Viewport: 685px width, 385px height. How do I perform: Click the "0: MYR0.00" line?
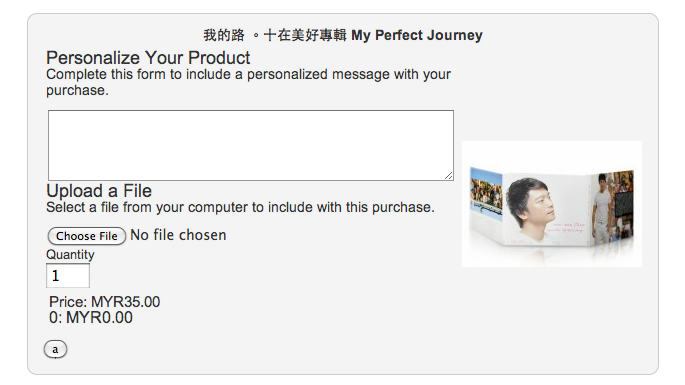pos(91,318)
